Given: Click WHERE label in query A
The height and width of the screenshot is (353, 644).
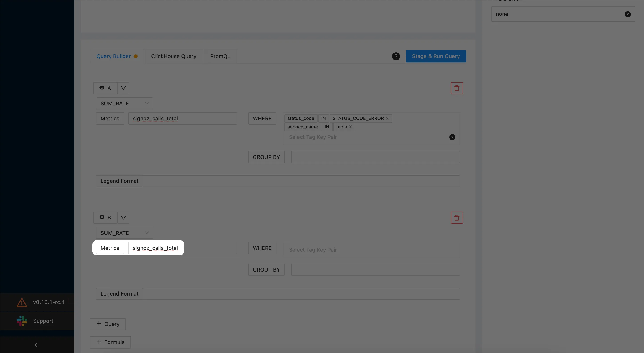Looking at the screenshot, I should tap(262, 118).
